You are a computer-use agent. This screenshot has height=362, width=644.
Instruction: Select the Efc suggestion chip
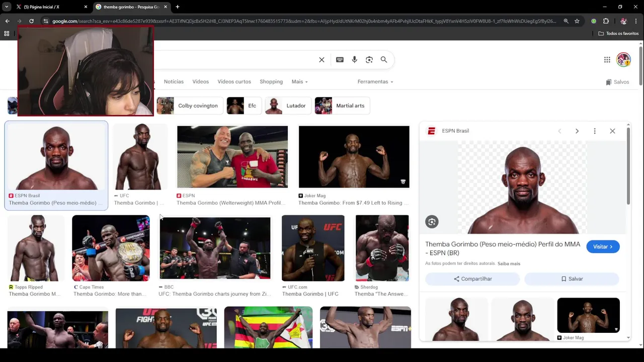(x=244, y=106)
